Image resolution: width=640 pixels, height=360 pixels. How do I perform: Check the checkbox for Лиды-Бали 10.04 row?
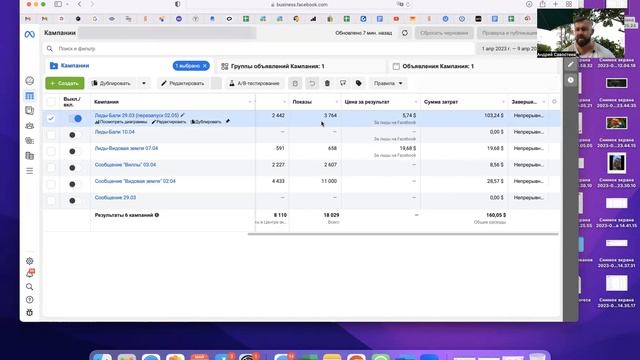coord(51,135)
